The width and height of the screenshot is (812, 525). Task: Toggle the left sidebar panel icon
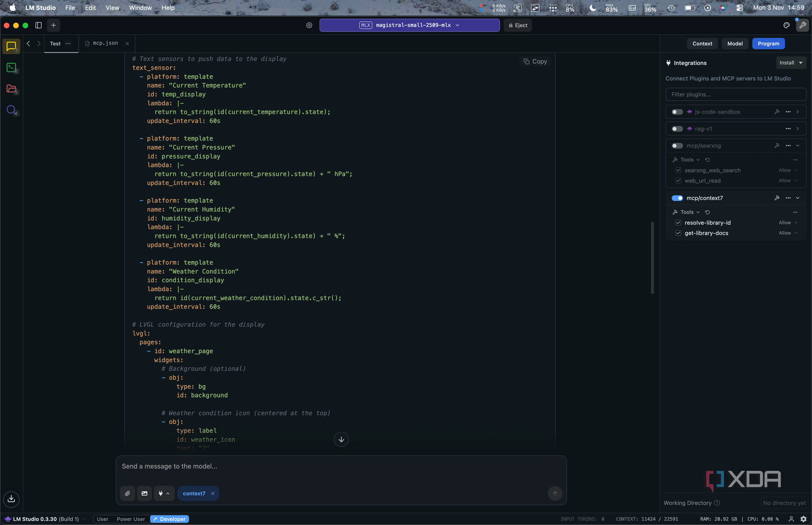click(x=38, y=25)
